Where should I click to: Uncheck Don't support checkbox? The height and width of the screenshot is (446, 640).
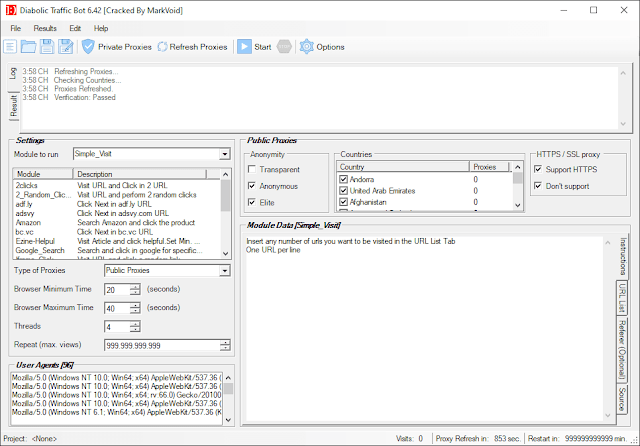[x=538, y=186]
